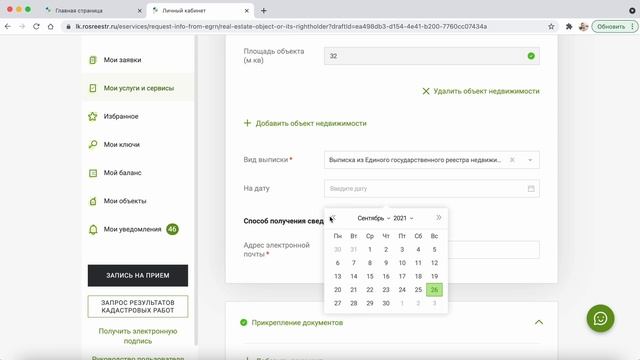
Task: Click browser forward arrow
Action: pos(22,27)
